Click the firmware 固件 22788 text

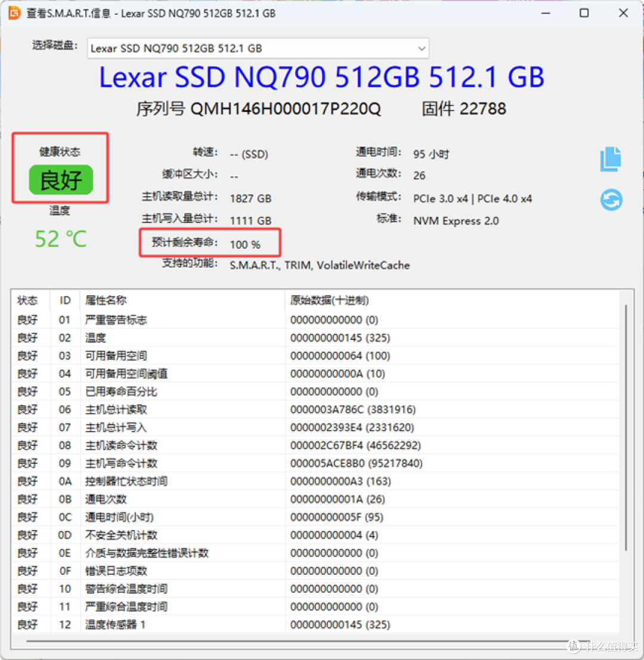(464, 109)
